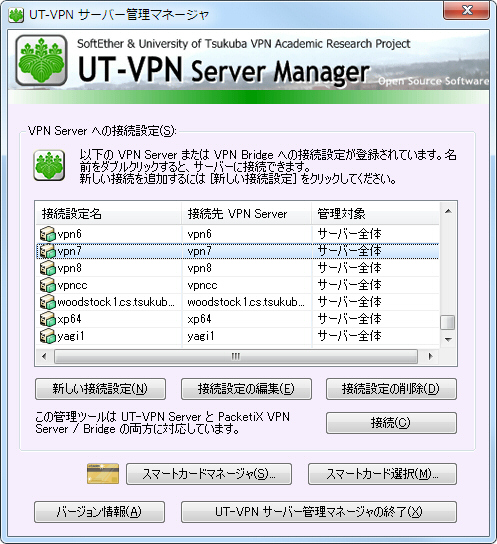Click the green crest icon beside connection description

coord(49,165)
